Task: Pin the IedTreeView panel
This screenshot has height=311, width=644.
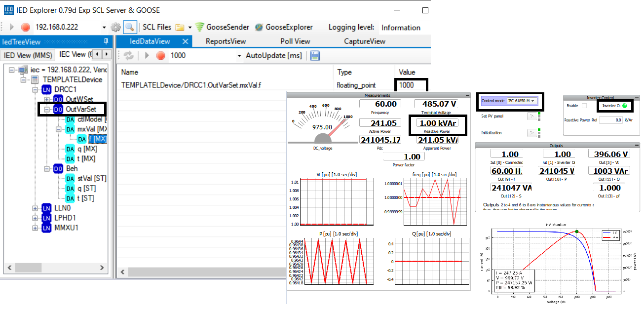Action: pos(106,41)
